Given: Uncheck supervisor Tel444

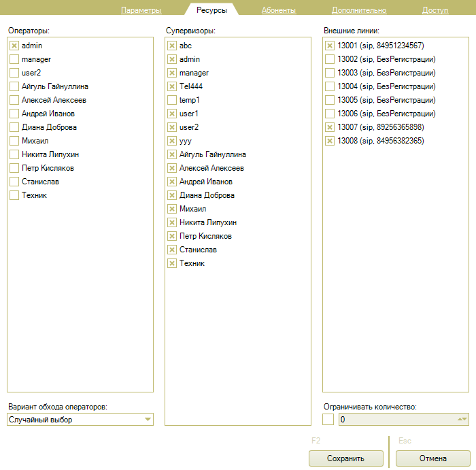Looking at the screenshot, I should click(172, 86).
